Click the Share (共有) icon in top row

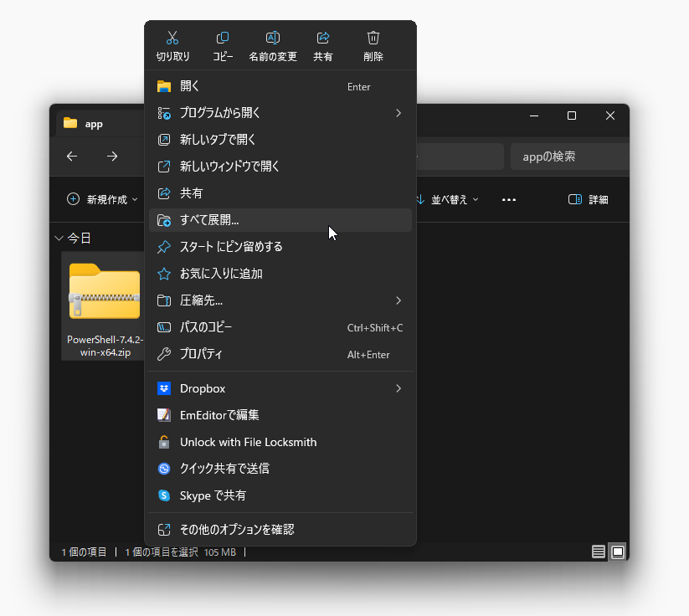[x=323, y=38]
